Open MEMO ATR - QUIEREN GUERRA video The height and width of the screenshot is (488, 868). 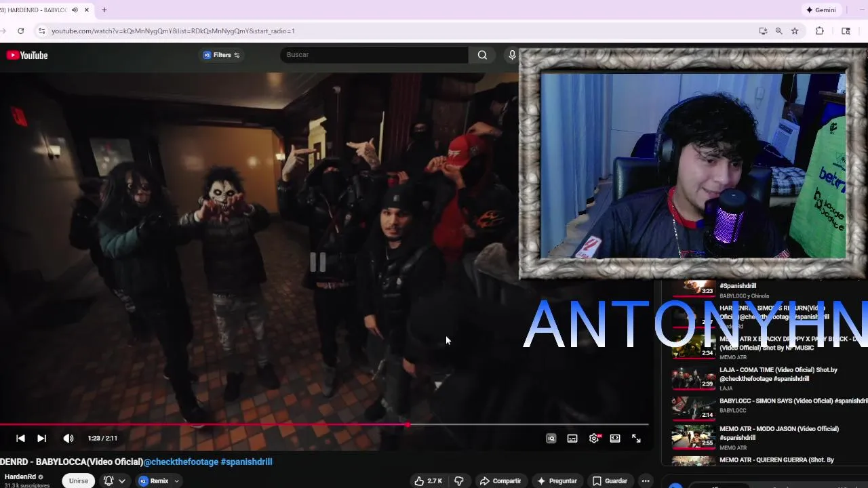(x=776, y=460)
